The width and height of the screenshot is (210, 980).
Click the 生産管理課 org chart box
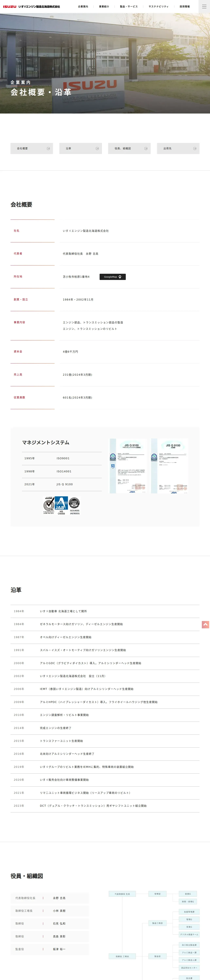[189, 912]
